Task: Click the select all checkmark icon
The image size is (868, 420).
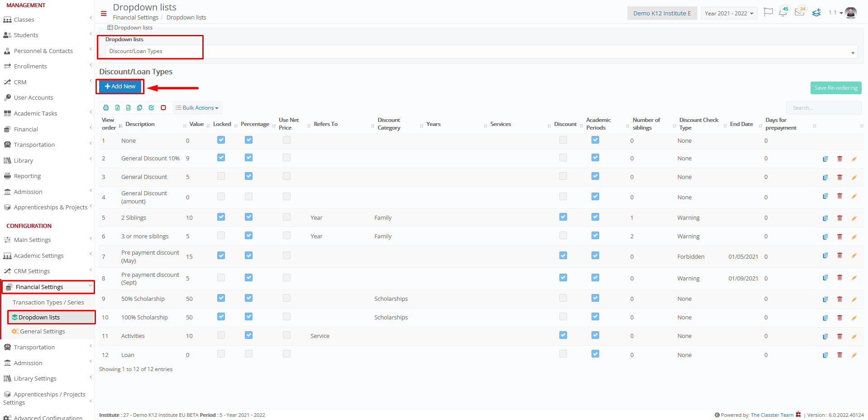Action: point(152,108)
